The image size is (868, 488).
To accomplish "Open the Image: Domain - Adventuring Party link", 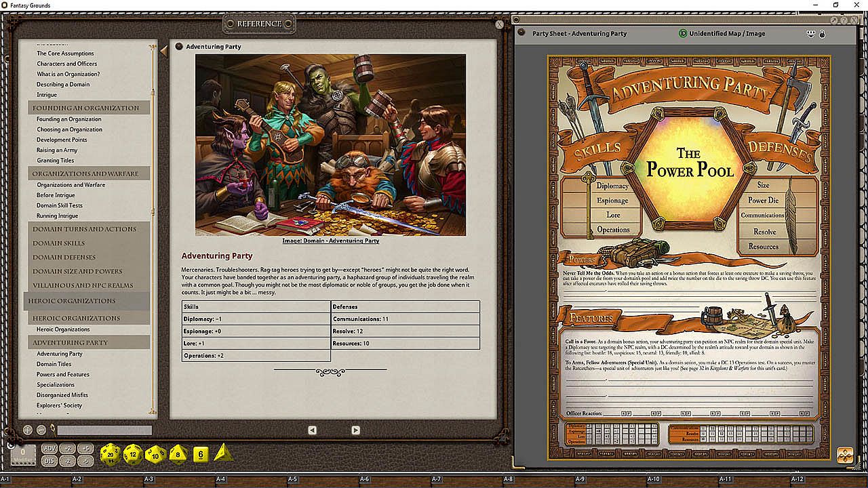I will [x=331, y=241].
